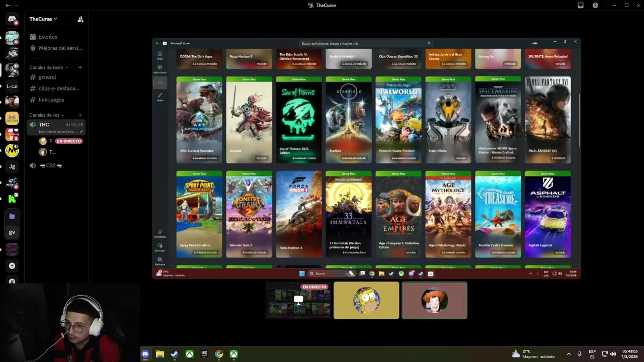
Task: Open the Another Crab's Treasure card
Action: coord(498,214)
